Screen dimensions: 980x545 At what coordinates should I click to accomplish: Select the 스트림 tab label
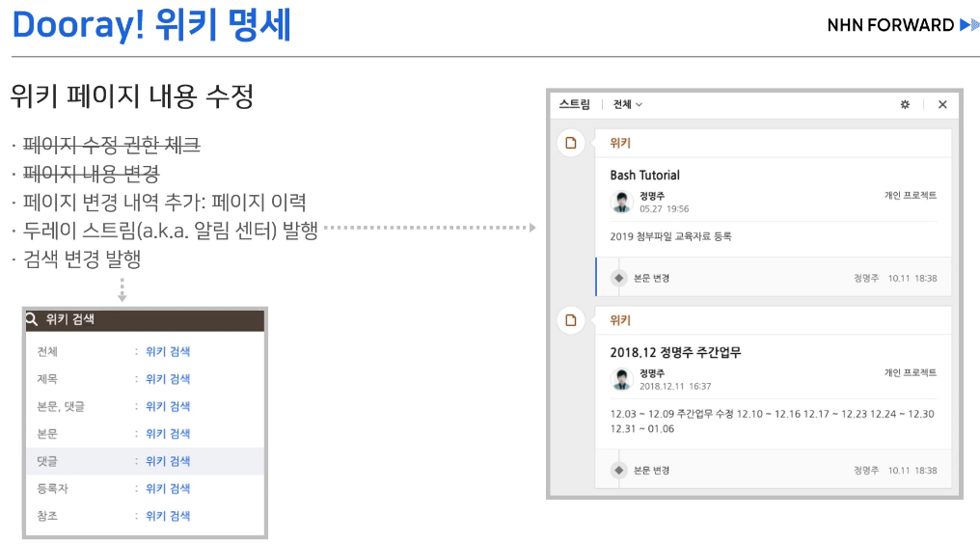[574, 104]
